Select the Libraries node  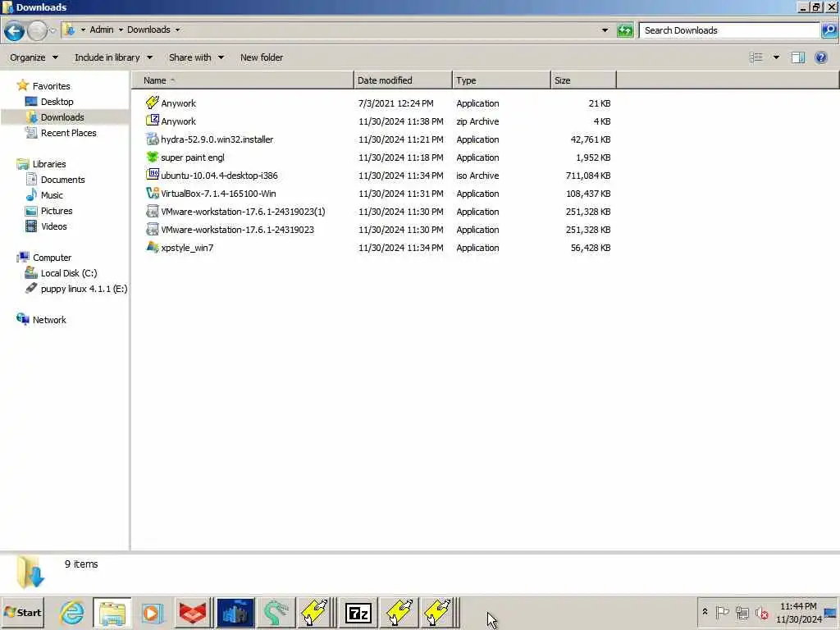click(48, 164)
